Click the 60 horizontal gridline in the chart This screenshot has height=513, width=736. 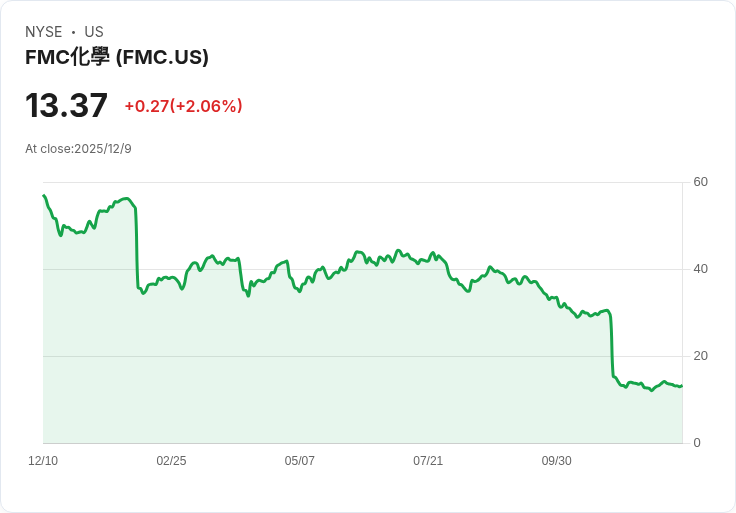(x=400, y=182)
